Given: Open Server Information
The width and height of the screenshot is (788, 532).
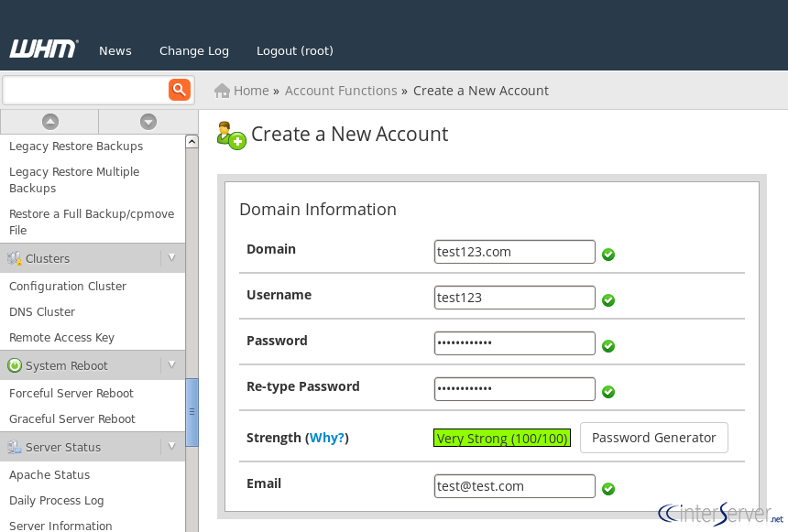Looking at the screenshot, I should 60,526.
